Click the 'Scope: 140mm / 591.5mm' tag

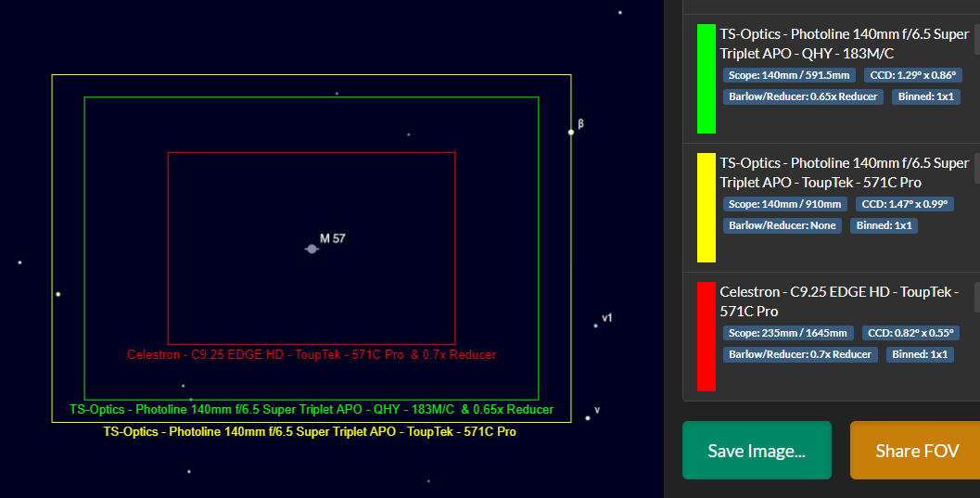(x=789, y=75)
